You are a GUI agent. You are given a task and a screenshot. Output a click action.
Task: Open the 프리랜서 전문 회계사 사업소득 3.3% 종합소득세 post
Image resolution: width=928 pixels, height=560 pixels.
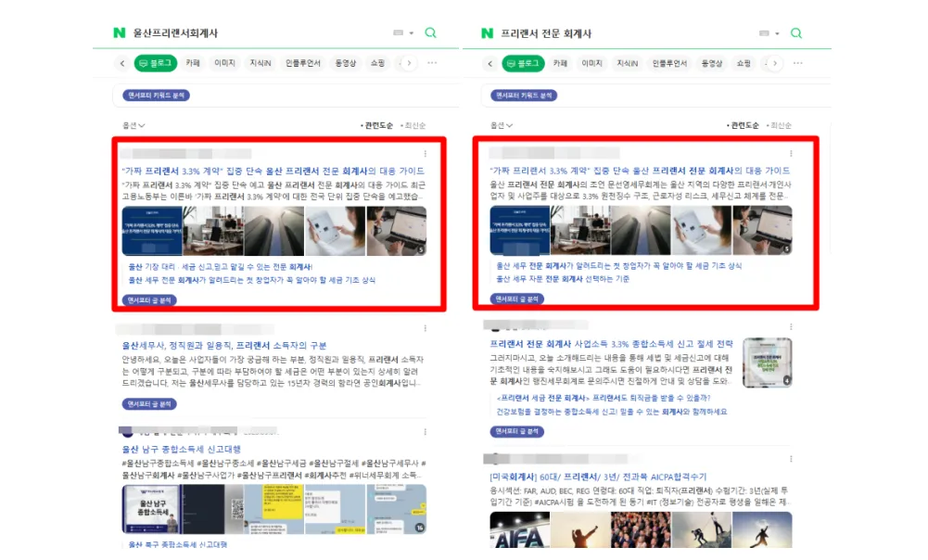(611, 344)
